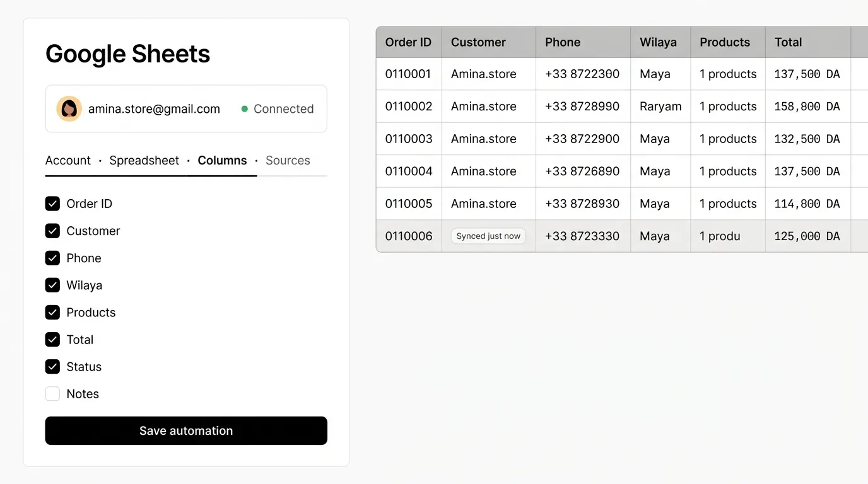
Task: Click order ID cell 0110004
Action: pyautogui.click(x=409, y=171)
